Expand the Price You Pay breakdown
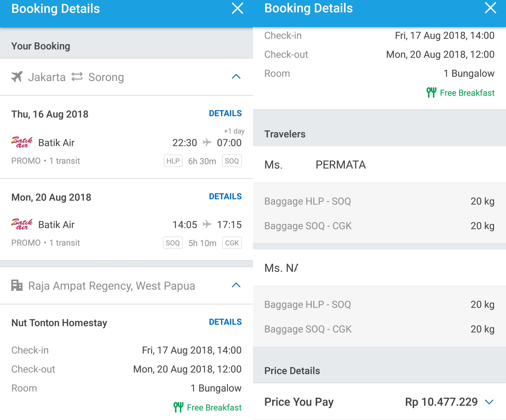This screenshot has width=506, height=420. click(x=489, y=402)
